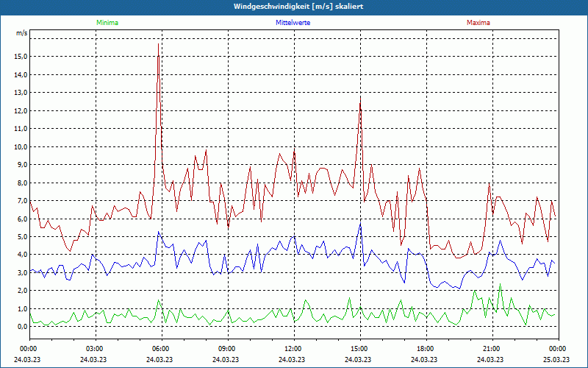
Task: Click the "03:00" time label
Action: point(94,349)
